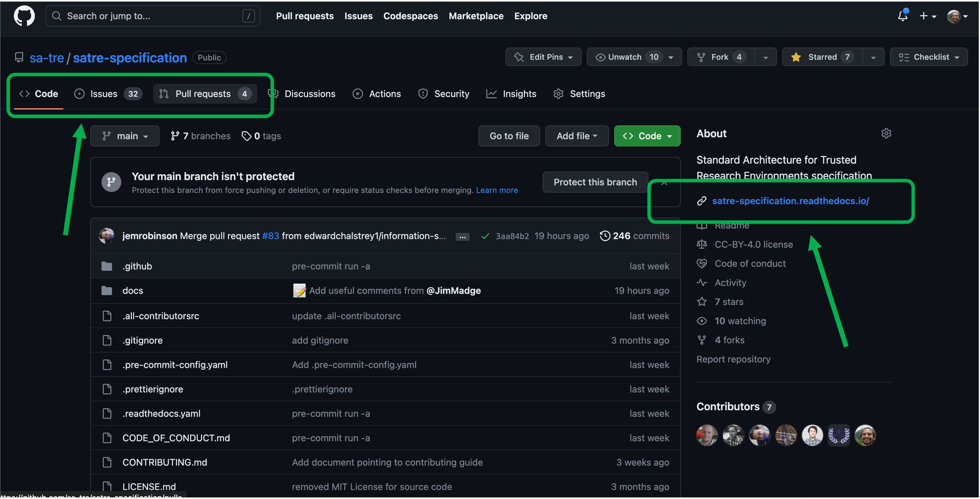This screenshot has width=980, height=499.
Task: Click Protect this branch
Action: pyautogui.click(x=595, y=182)
